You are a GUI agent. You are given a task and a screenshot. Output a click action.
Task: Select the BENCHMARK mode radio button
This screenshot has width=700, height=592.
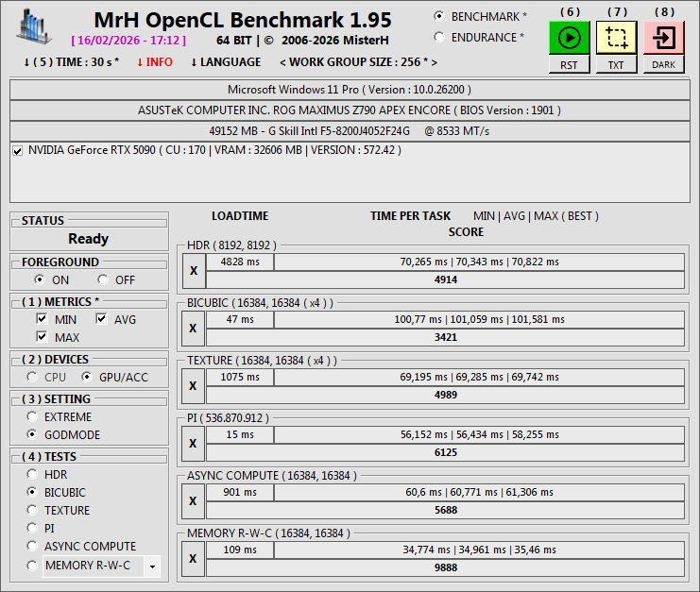pyautogui.click(x=439, y=16)
